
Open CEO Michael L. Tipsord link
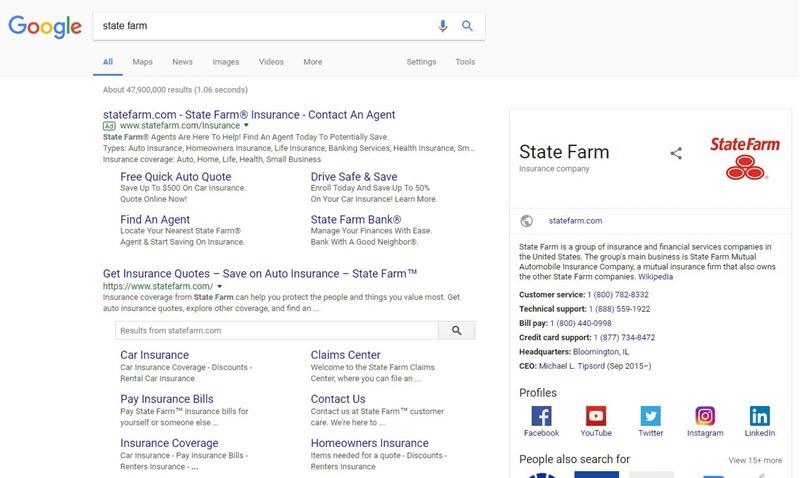(x=571, y=366)
